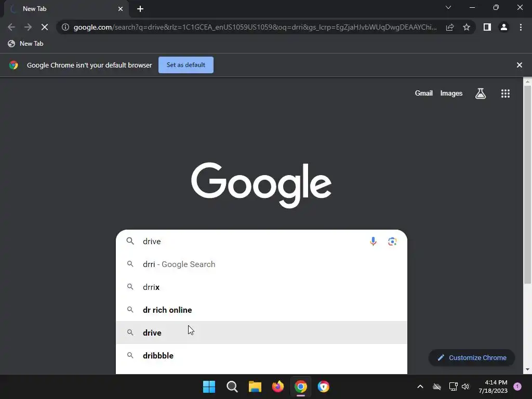The image size is (532, 399).
Task: Open the Windows Start menu
Action: [209, 387]
